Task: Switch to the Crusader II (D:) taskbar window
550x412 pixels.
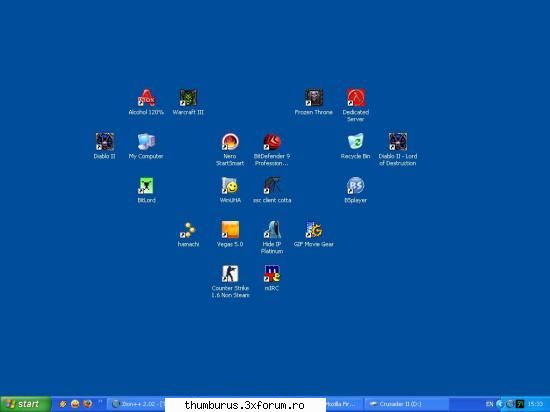Action: point(406,404)
